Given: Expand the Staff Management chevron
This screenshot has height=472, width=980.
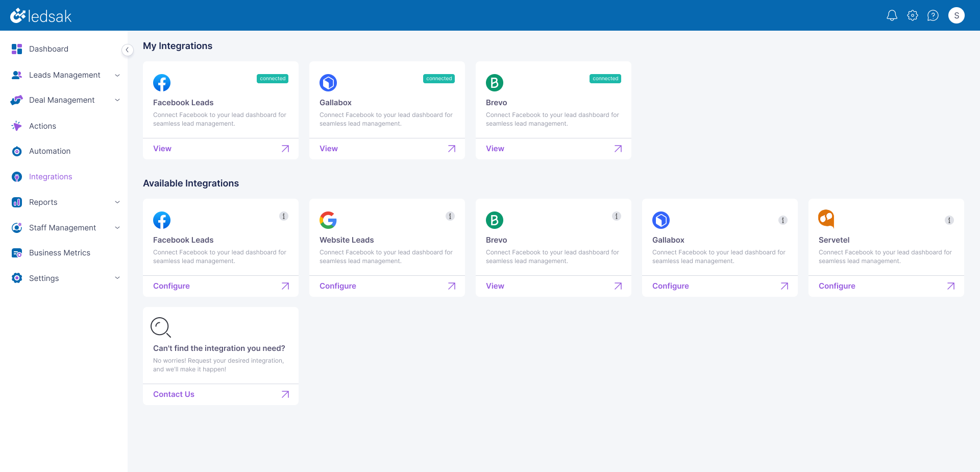Looking at the screenshot, I should [x=117, y=228].
